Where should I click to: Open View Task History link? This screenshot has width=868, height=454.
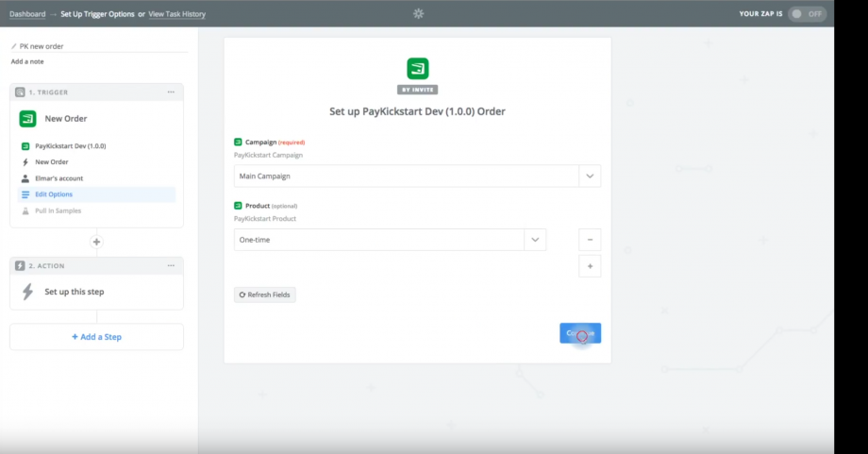point(176,14)
